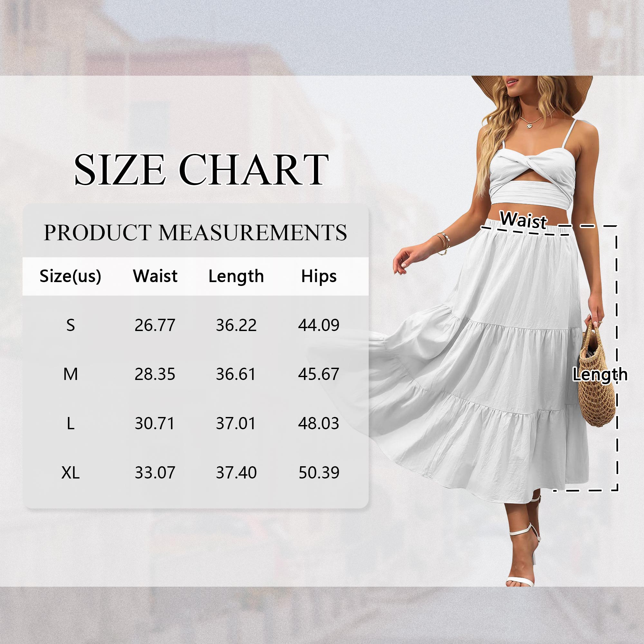Image resolution: width=644 pixels, height=644 pixels.
Task: Click hips value 45.67
Action: [319, 374]
